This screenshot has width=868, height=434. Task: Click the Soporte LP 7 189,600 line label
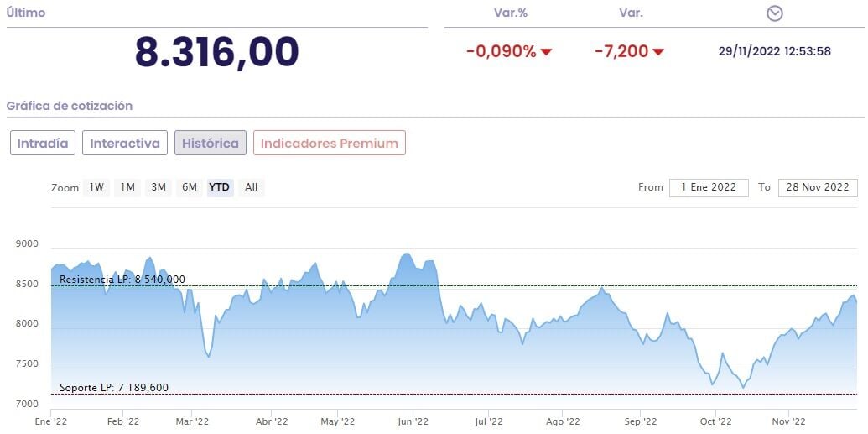coord(114,388)
